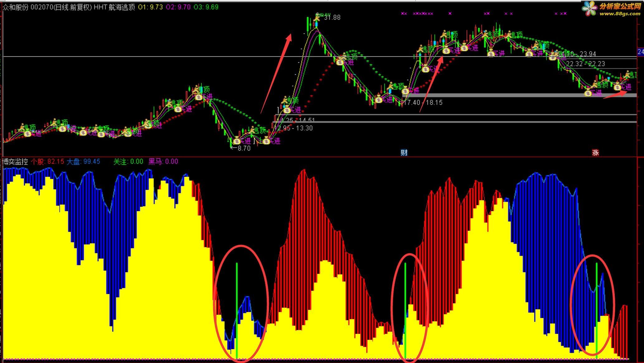Image resolution: width=644 pixels, height=363 pixels.
Task: Click the 17.40 - 18.15 gap label
Action: tap(423, 103)
